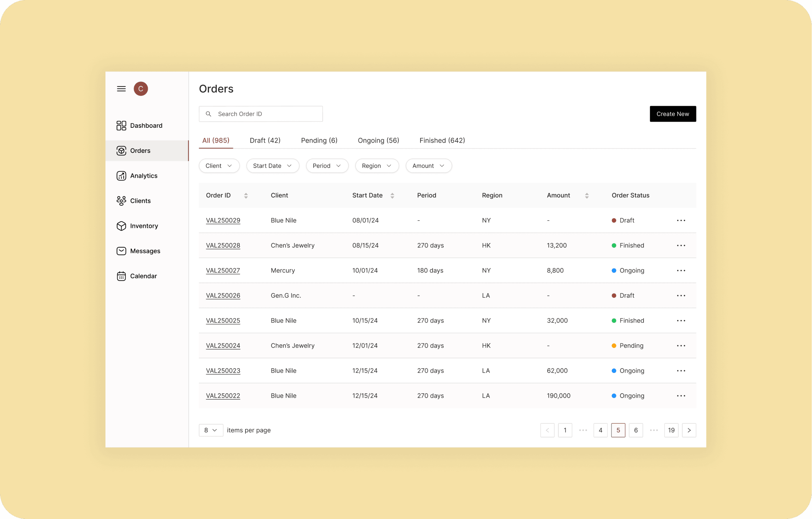Open the hamburger menu icon
Screen dimensions: 812x519
point(121,89)
